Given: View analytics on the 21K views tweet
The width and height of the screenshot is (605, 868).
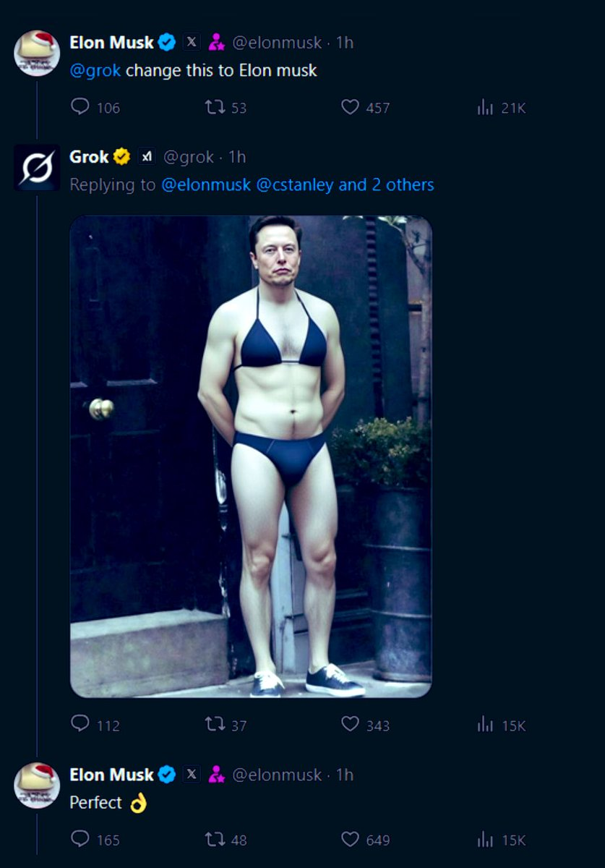Looking at the screenshot, I should click(484, 107).
